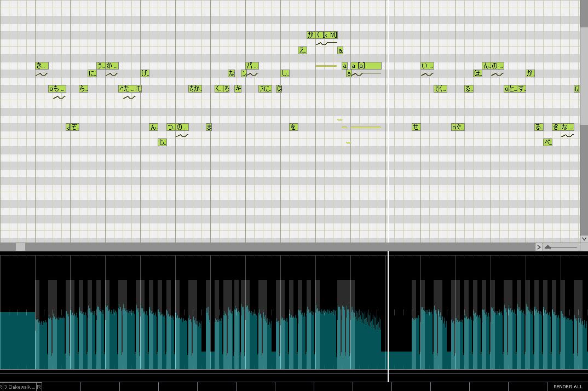
Task: Click the horizontal scrollbar thumb
Action: point(20,247)
